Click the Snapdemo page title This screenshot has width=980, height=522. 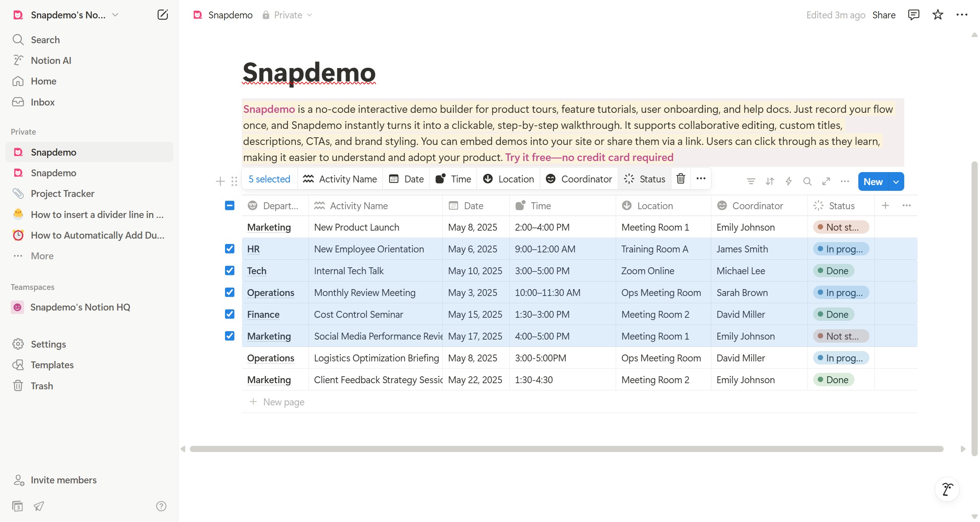pos(309,72)
